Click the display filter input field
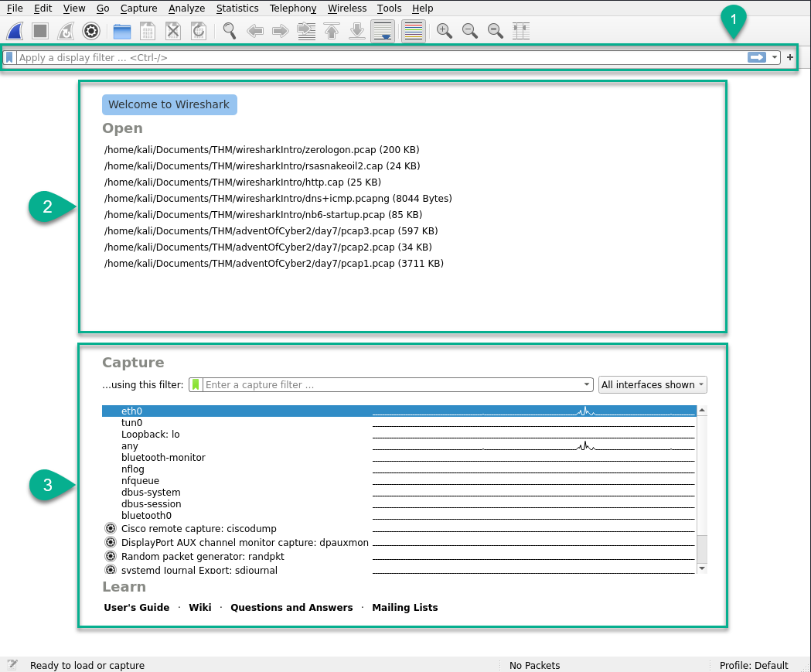 [x=382, y=57]
